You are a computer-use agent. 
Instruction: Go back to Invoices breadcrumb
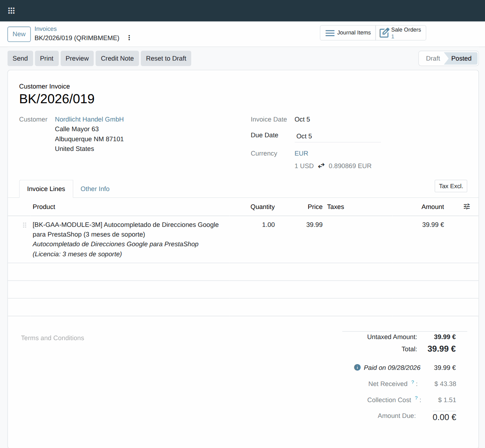pos(46,29)
